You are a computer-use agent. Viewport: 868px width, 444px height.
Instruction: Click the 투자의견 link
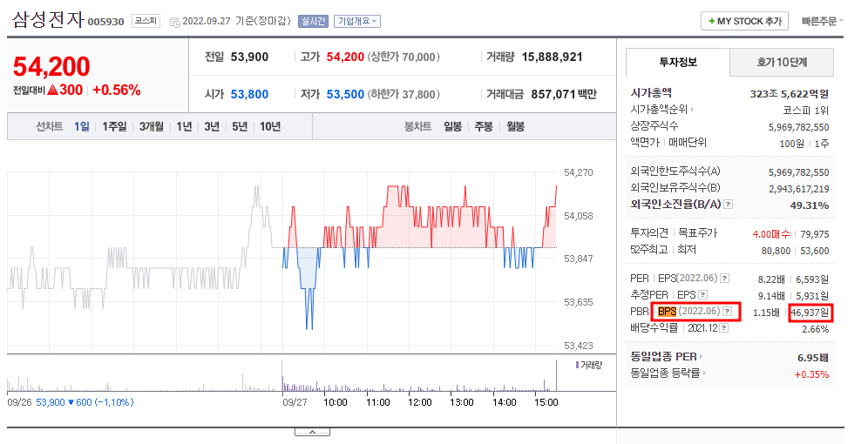click(x=649, y=232)
